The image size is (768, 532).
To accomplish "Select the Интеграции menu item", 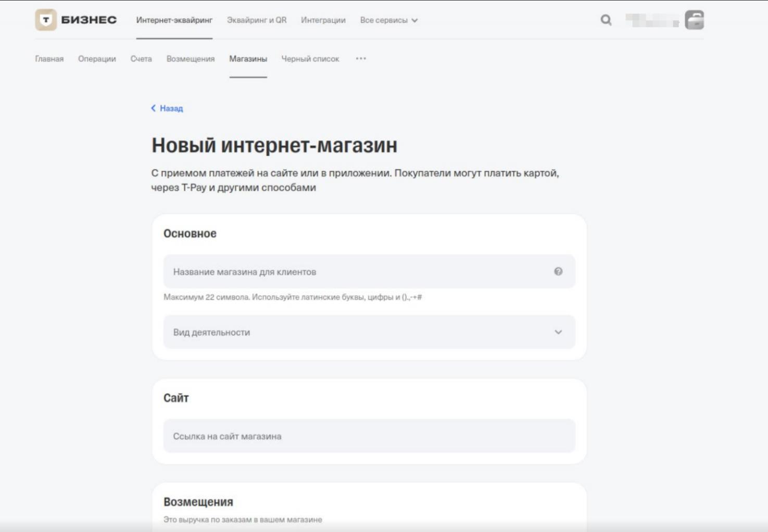I will point(323,20).
